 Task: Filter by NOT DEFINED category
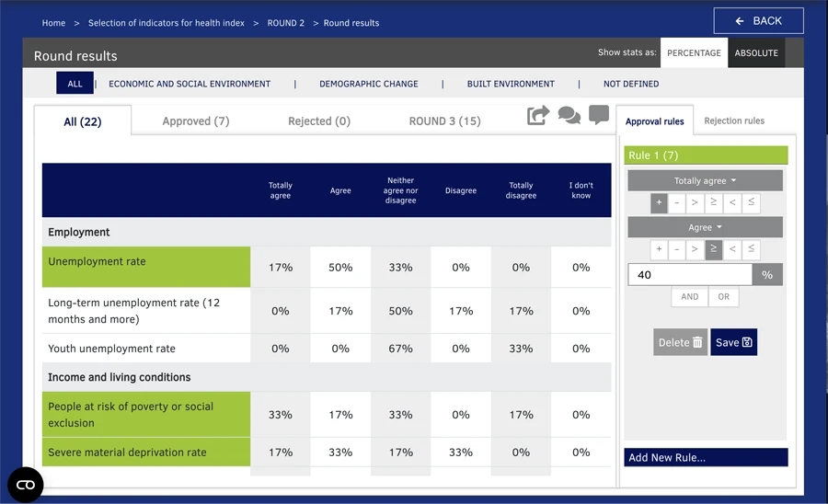(x=631, y=84)
